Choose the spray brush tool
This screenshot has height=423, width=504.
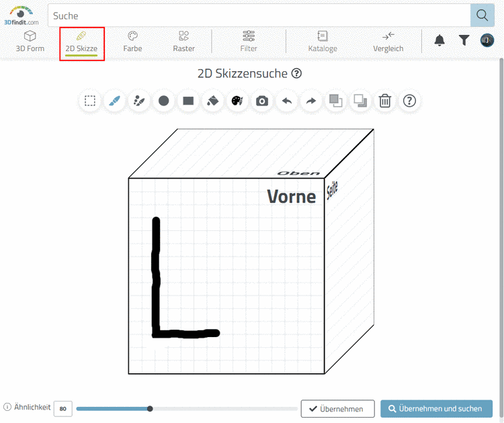(139, 101)
